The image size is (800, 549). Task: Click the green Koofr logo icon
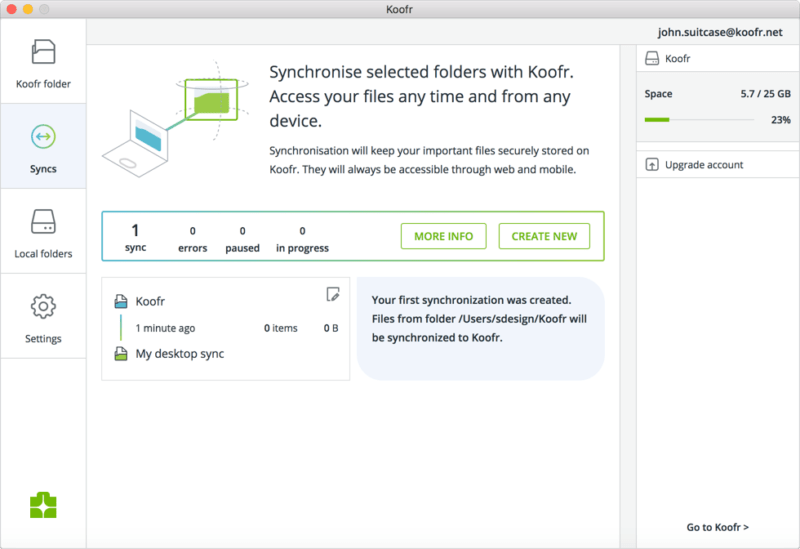[43, 505]
